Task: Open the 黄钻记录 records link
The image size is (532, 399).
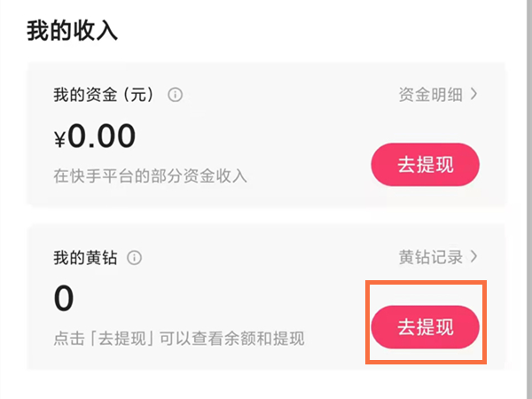Action: point(429,258)
